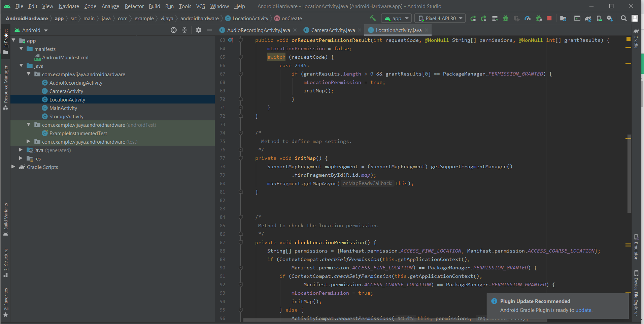The image size is (644, 324).
Task: Click the update link in plugin notification
Action: [x=583, y=310]
